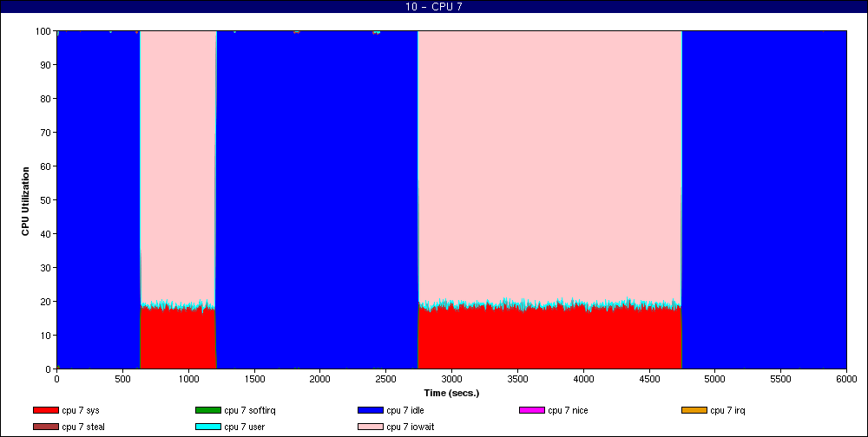Click the magenta cpu 7 nice legend swatch
Image resolution: width=868 pixels, height=437 pixels.
(531, 410)
